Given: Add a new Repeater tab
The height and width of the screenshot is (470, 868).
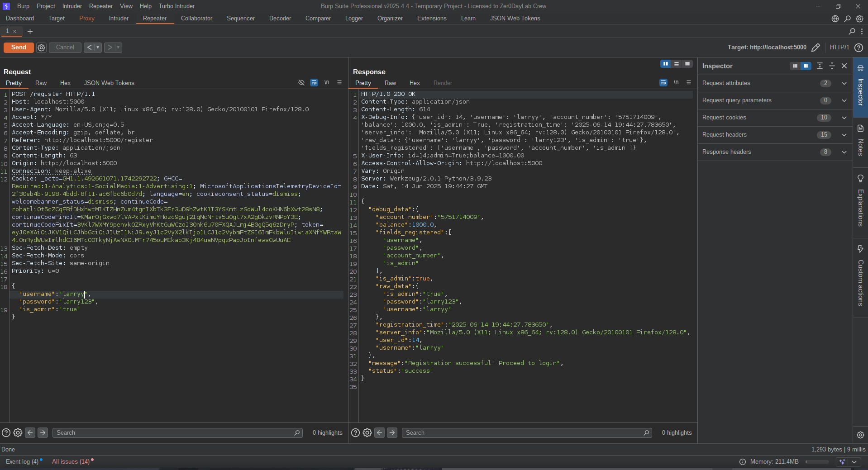Looking at the screenshot, I should (30, 31).
